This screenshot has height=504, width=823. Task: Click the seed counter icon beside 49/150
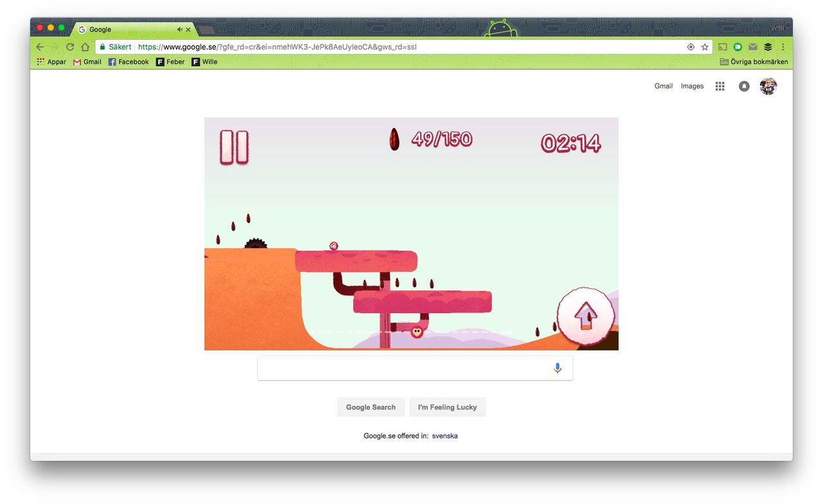(394, 139)
